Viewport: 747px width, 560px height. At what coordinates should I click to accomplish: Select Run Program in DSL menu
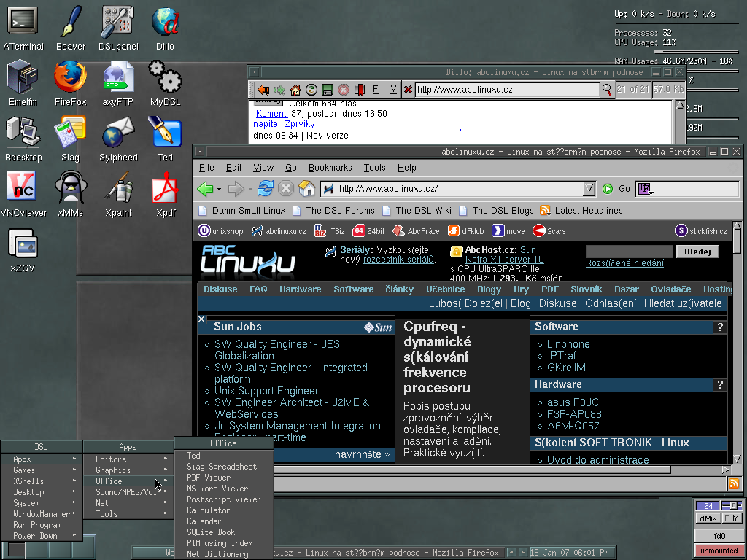(42, 525)
